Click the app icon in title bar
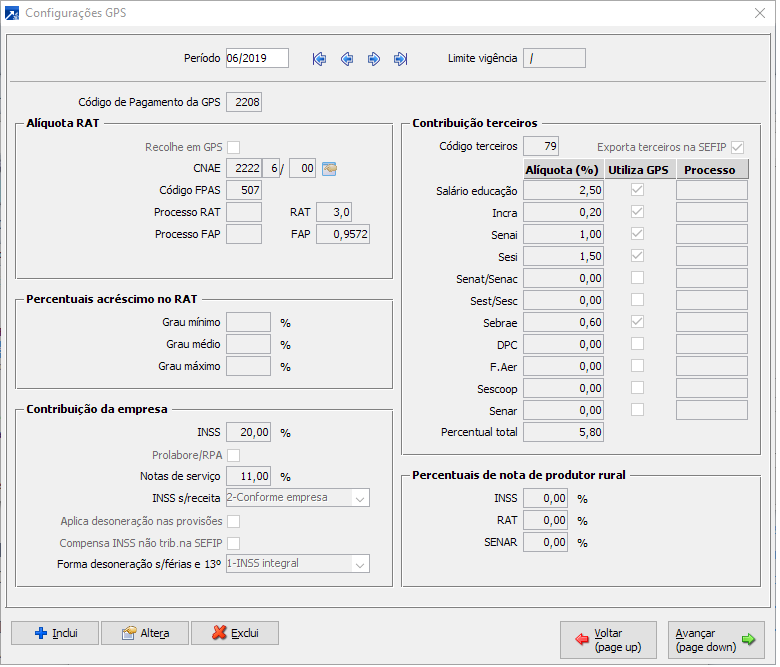The image size is (780, 667). click(12, 14)
